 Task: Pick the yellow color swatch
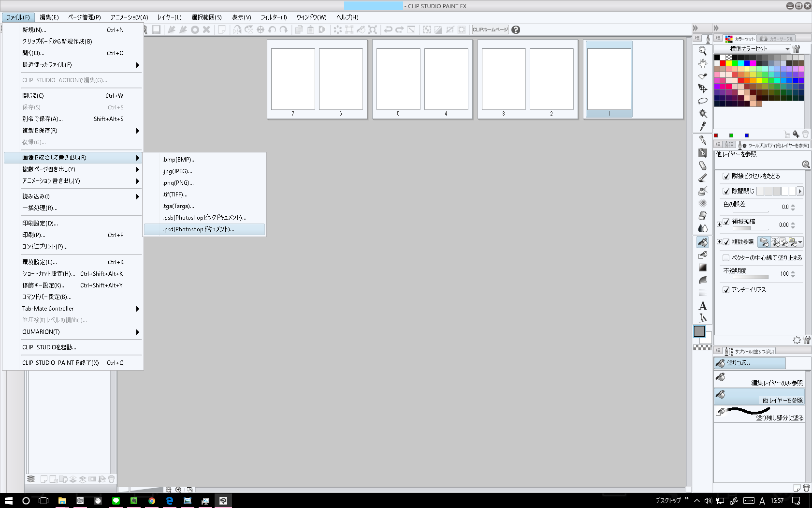coord(729,63)
